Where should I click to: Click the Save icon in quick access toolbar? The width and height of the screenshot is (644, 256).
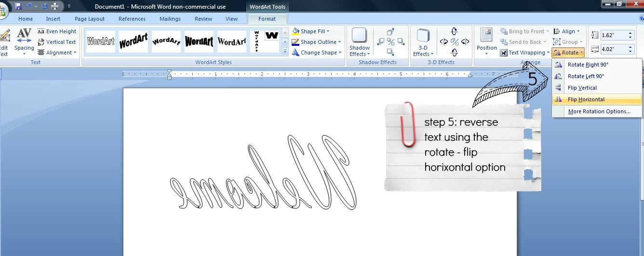[18, 6]
